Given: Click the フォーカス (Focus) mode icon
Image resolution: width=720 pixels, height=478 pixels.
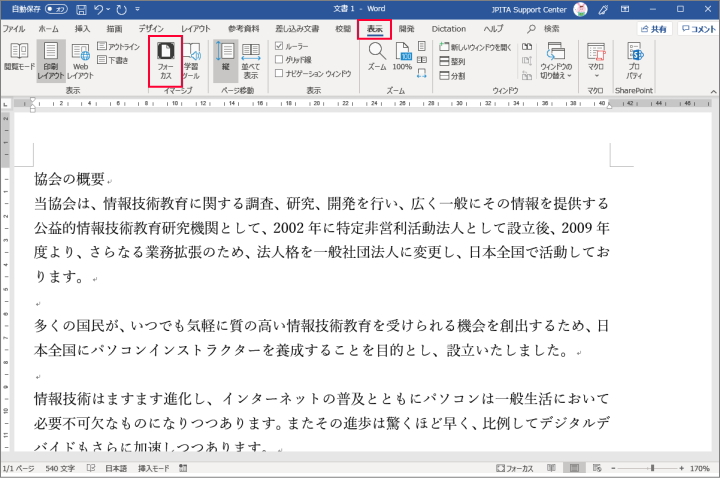Looking at the screenshot, I should click(165, 58).
